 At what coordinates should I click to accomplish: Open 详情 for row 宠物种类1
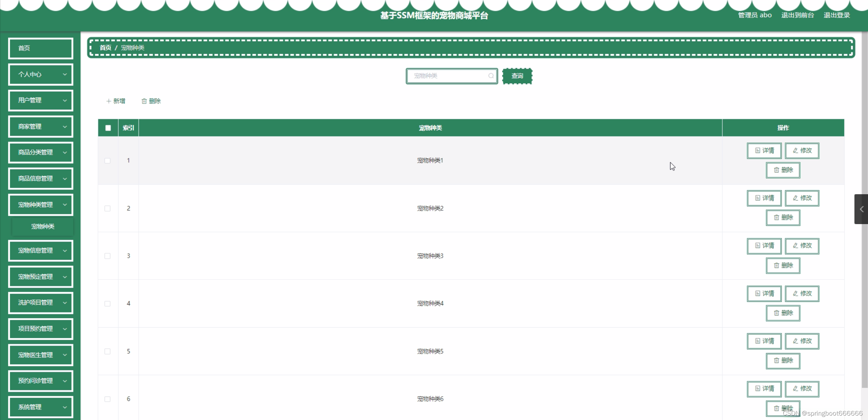click(764, 150)
